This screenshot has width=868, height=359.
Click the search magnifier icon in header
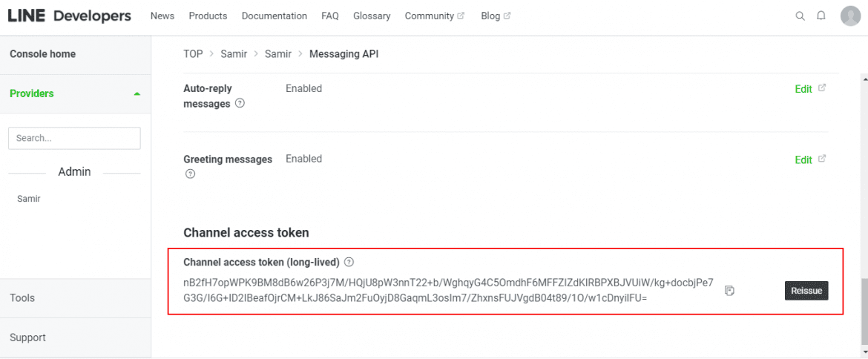[800, 16]
